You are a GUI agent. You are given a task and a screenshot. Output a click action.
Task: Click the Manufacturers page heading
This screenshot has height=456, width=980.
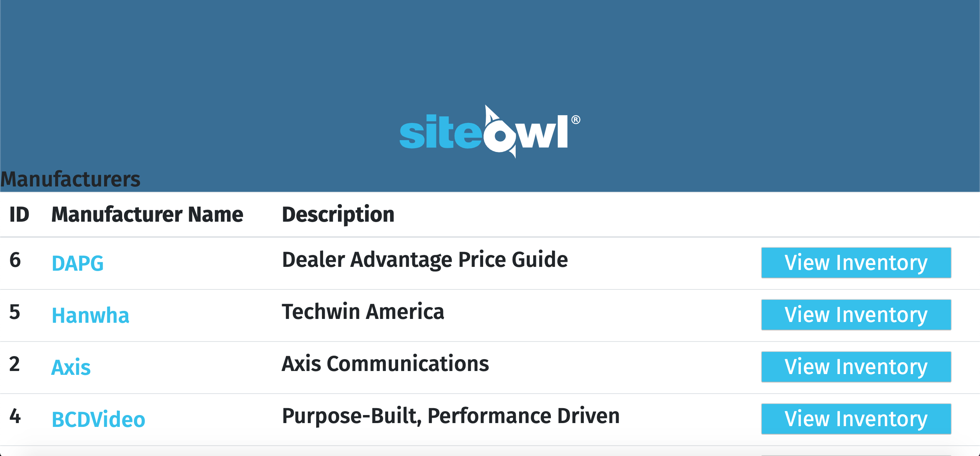coord(70,179)
